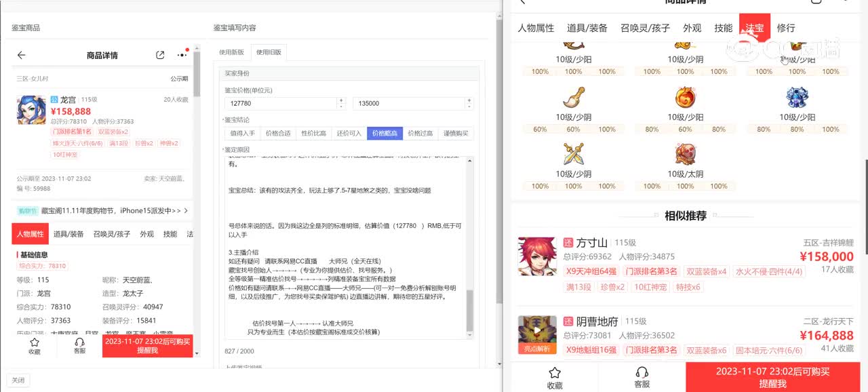Viewport: 868px width, 392px height.
Task: Click left panel red 提醒我 purchase button
Action: point(147,346)
